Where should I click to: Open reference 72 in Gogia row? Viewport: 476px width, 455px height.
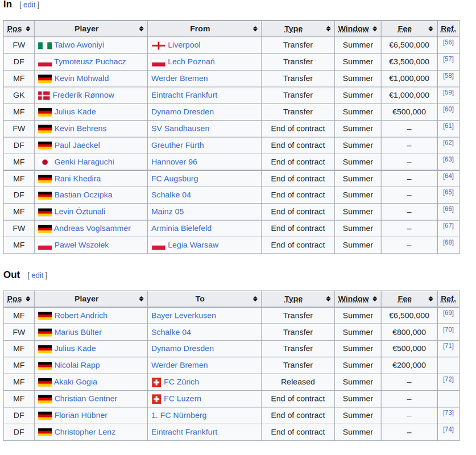[x=448, y=379]
